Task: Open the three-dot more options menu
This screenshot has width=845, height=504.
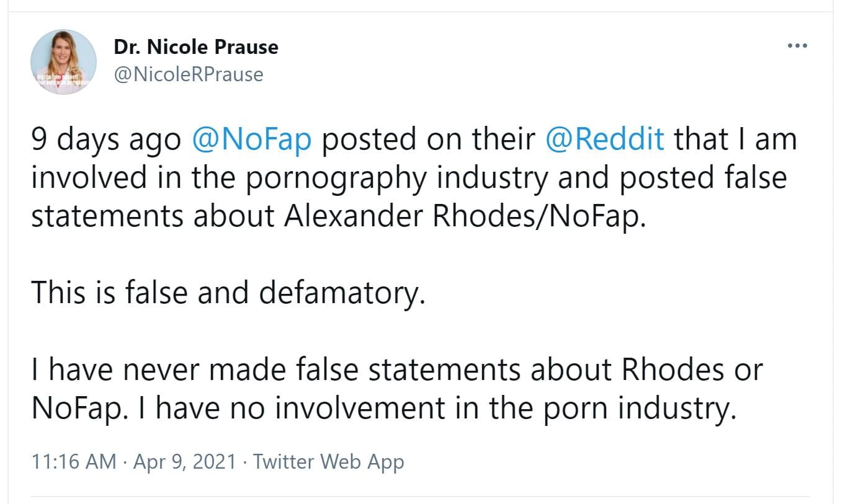Action: 797,46
